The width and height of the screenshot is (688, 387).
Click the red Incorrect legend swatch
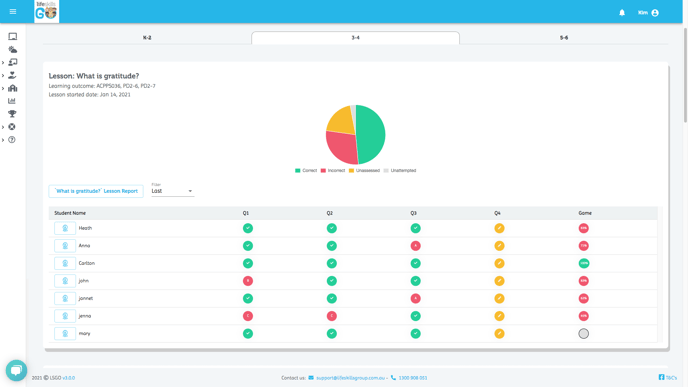323,170
